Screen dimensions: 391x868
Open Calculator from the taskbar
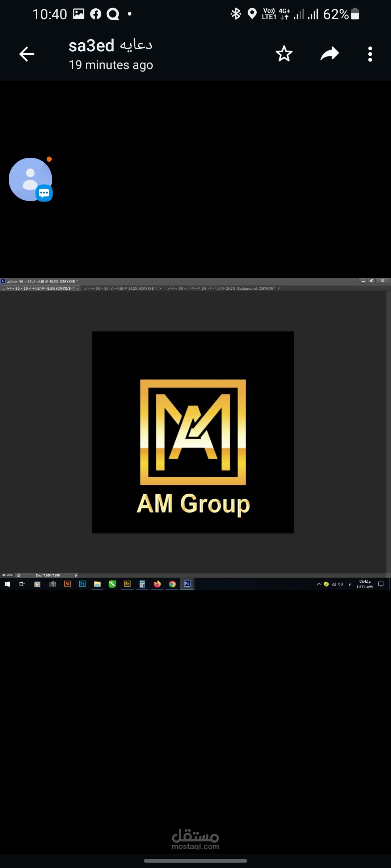click(x=142, y=584)
